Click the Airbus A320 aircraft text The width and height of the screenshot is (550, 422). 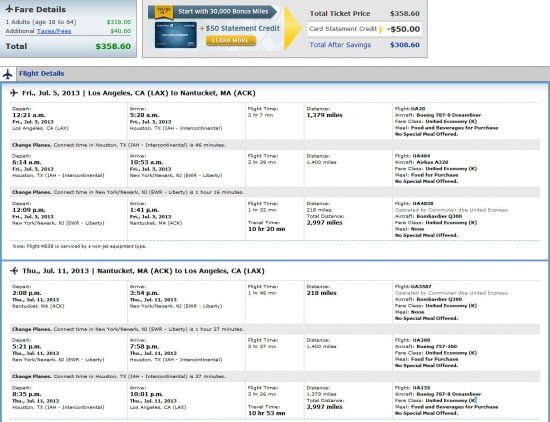432,162
